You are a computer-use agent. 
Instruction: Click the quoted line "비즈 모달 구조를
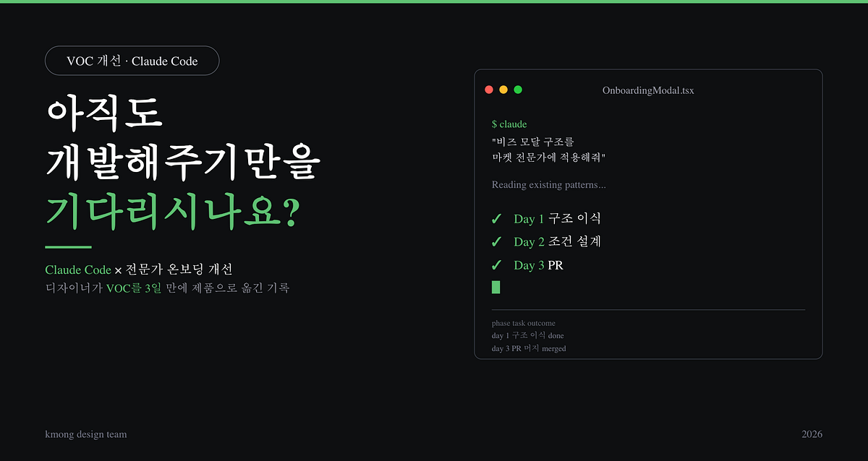coord(532,142)
